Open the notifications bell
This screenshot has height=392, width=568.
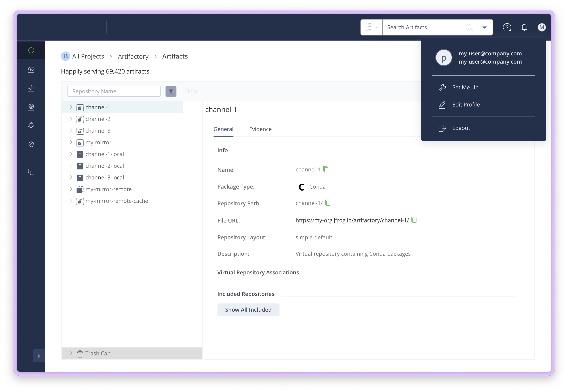[x=524, y=27]
